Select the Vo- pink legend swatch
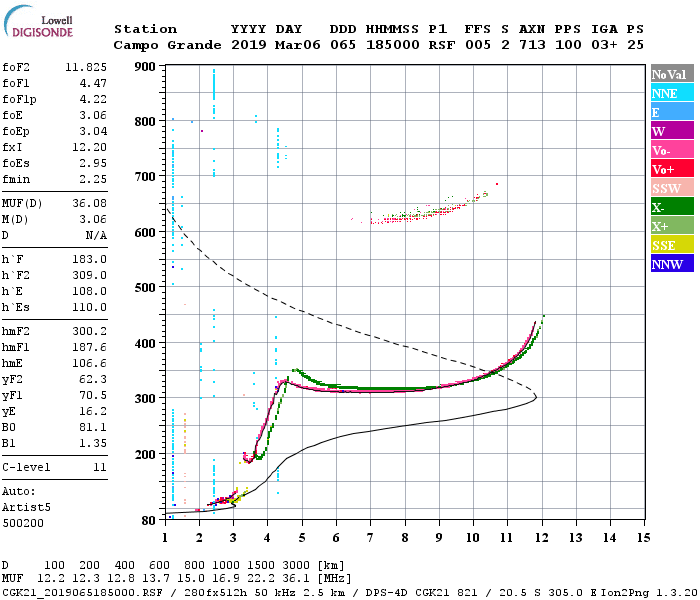The height and width of the screenshot is (600, 700). tap(672, 150)
